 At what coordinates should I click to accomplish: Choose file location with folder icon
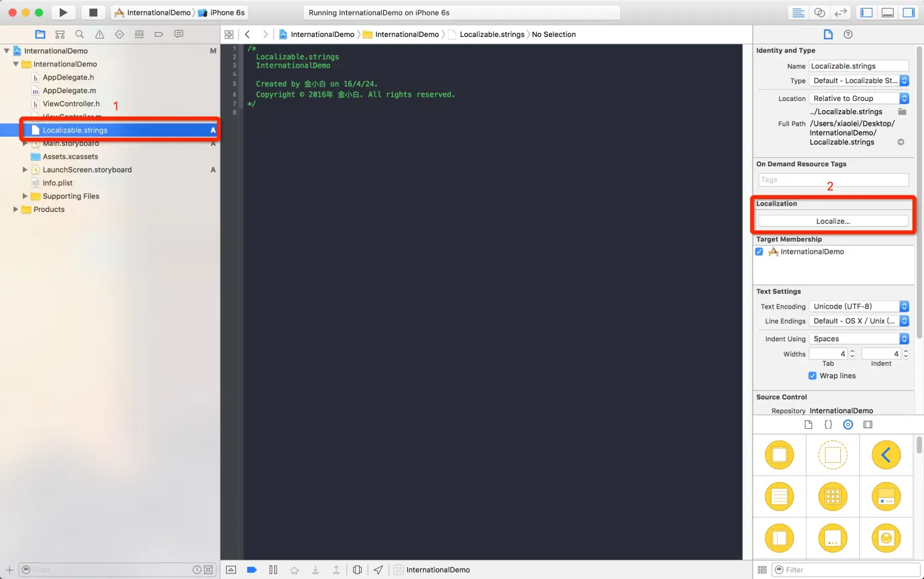coord(902,111)
